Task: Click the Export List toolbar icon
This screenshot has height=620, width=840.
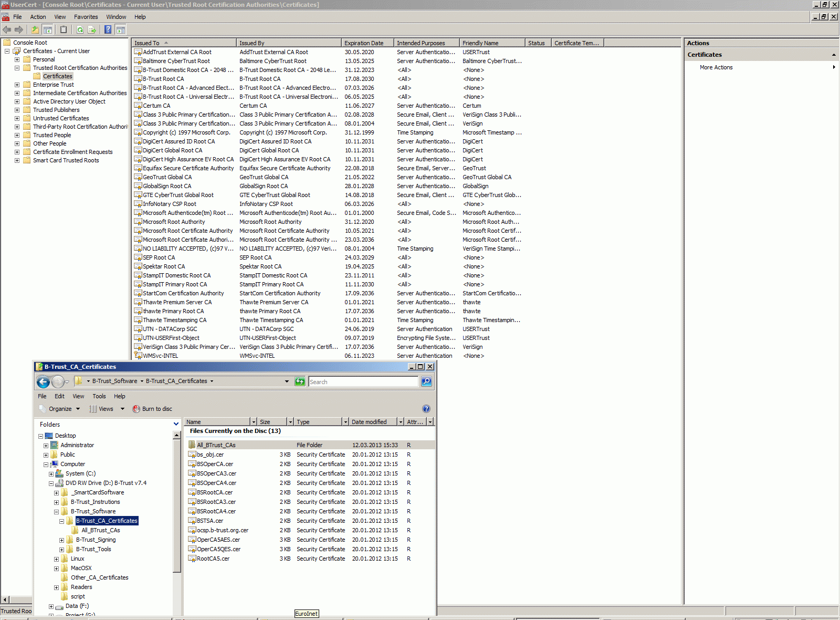Action: pos(92,30)
